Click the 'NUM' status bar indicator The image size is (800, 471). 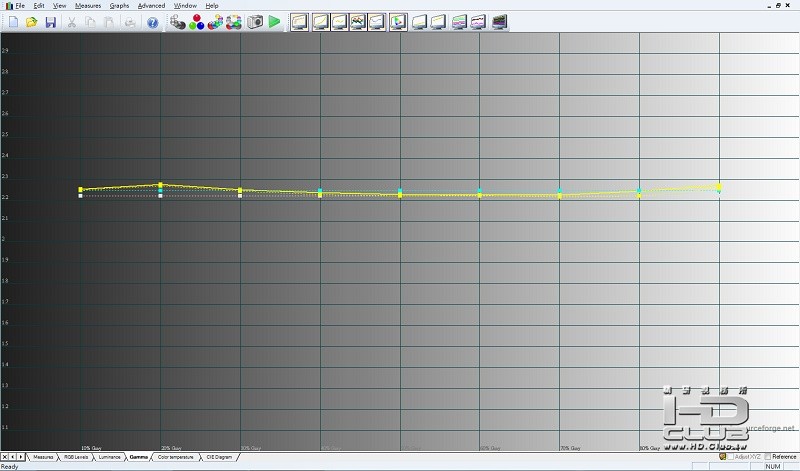pyautogui.click(x=773, y=466)
